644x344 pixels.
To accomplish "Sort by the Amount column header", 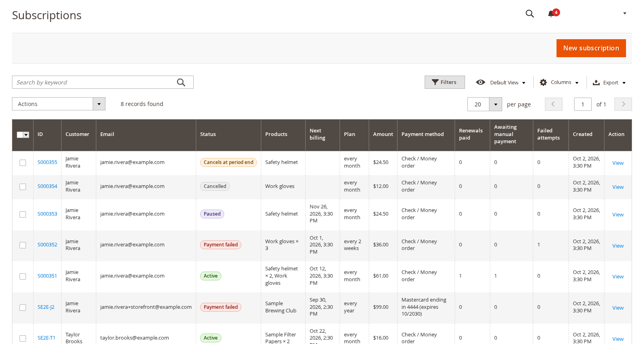I will (x=383, y=135).
